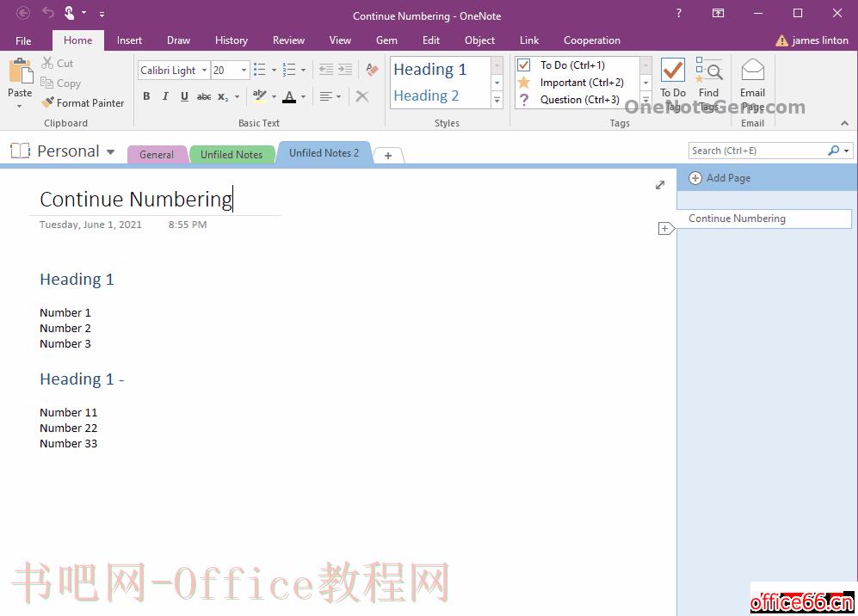This screenshot has height=616, width=858.
Task: Open bullet list style dropdown arrow
Action: tap(275, 70)
